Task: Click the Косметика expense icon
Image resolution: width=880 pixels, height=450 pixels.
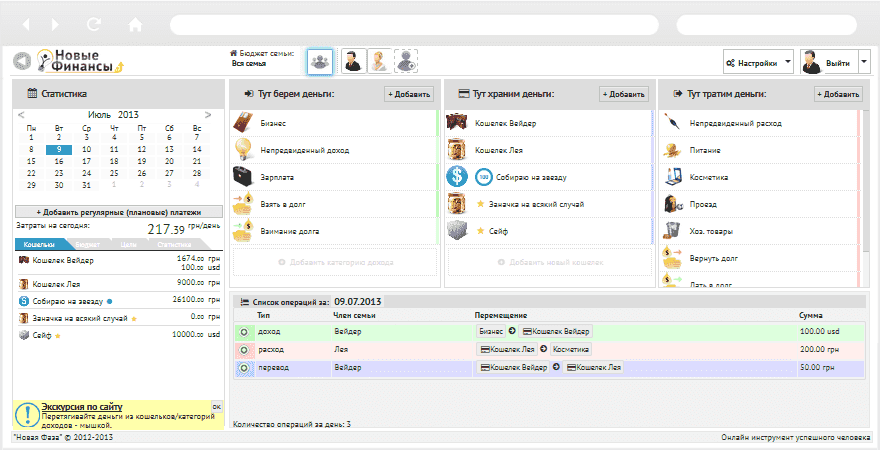Action: coord(672,177)
